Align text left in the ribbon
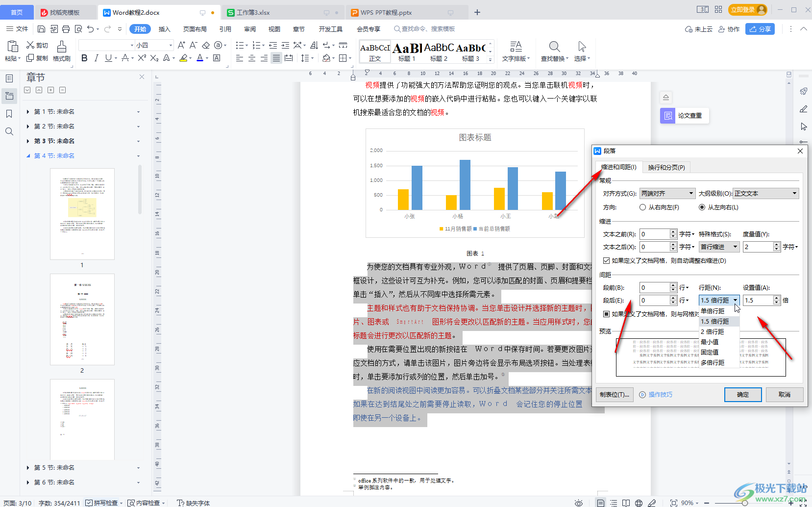 click(x=240, y=58)
